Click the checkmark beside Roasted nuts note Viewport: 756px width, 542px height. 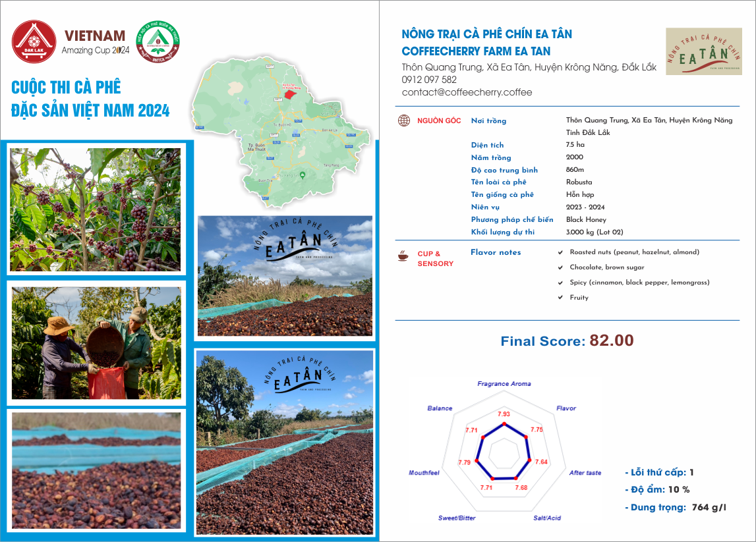[560, 252]
